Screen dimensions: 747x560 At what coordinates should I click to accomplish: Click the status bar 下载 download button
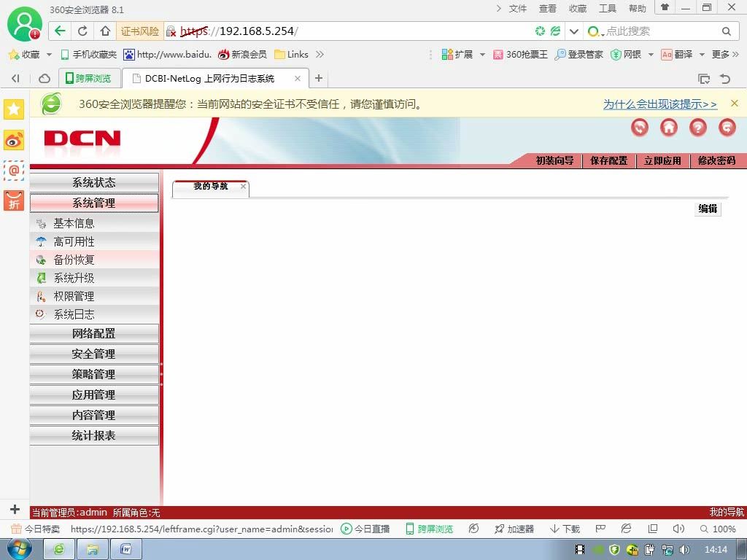pos(565,529)
